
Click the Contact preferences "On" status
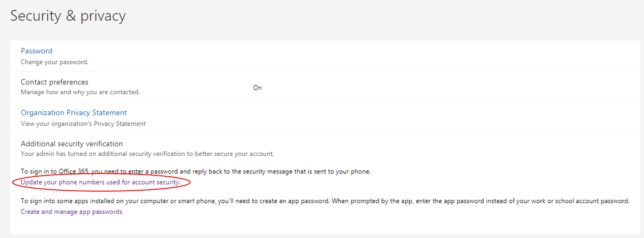tap(257, 88)
